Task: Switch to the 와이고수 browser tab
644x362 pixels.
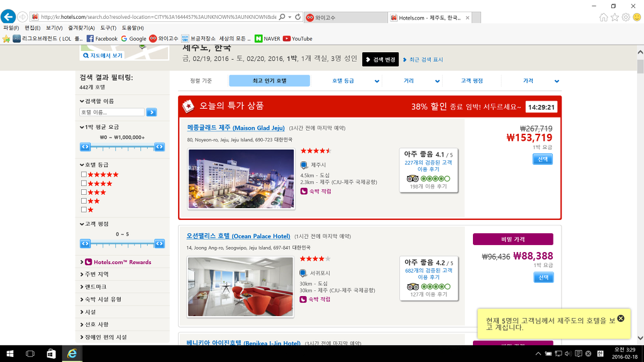Action: coord(345,18)
